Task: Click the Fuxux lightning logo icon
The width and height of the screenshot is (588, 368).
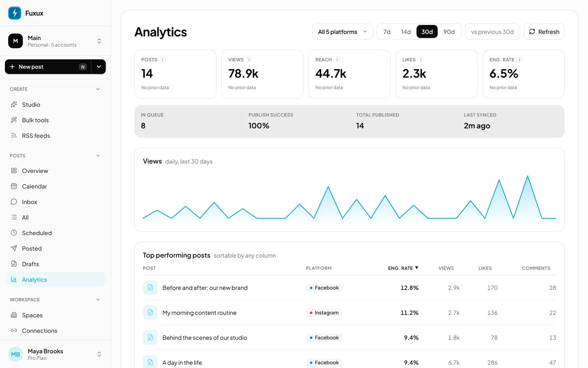Action: pos(15,13)
